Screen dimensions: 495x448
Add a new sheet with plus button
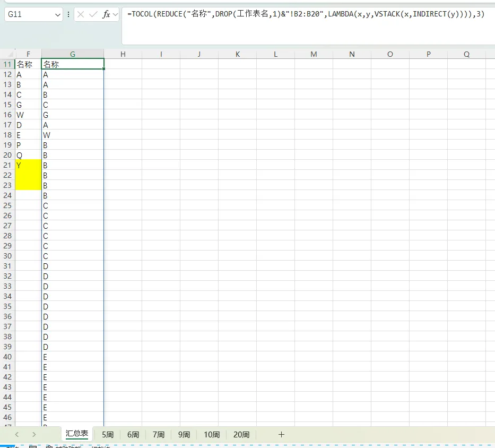(x=281, y=434)
